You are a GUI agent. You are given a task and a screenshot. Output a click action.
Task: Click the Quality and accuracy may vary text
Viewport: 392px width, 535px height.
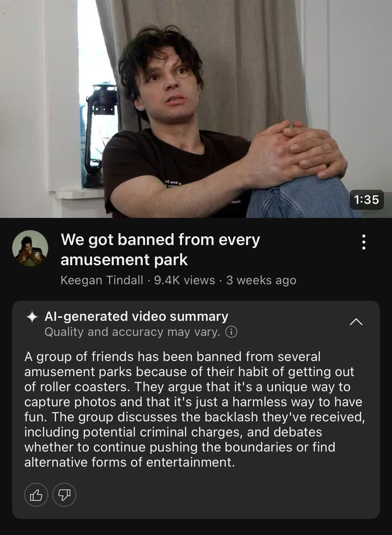[x=132, y=332]
